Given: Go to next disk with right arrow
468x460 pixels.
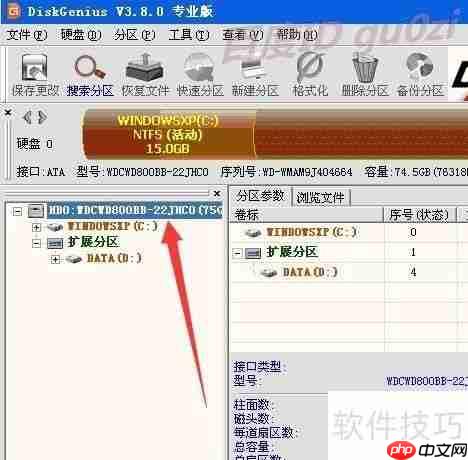Looking at the screenshot, I should coord(42,117).
